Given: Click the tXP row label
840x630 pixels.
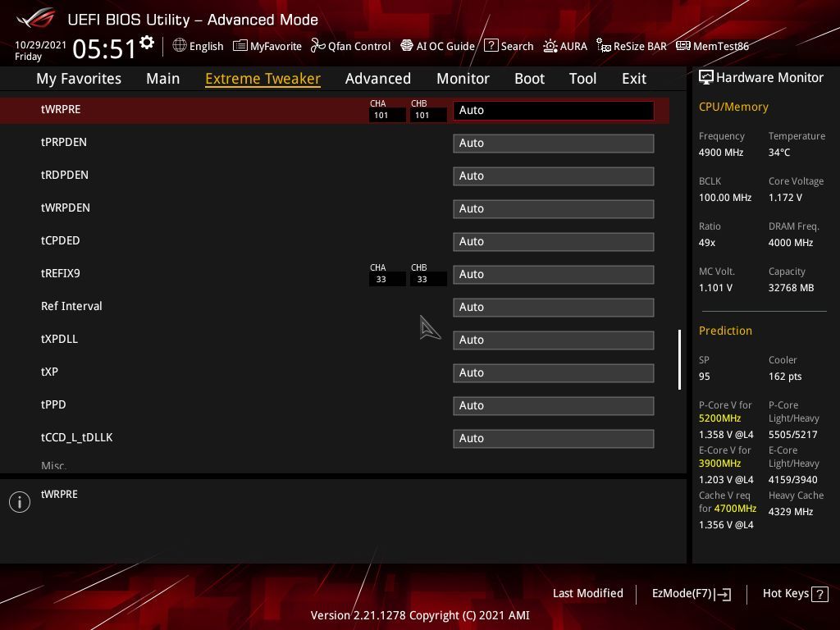Looking at the screenshot, I should pos(49,372).
